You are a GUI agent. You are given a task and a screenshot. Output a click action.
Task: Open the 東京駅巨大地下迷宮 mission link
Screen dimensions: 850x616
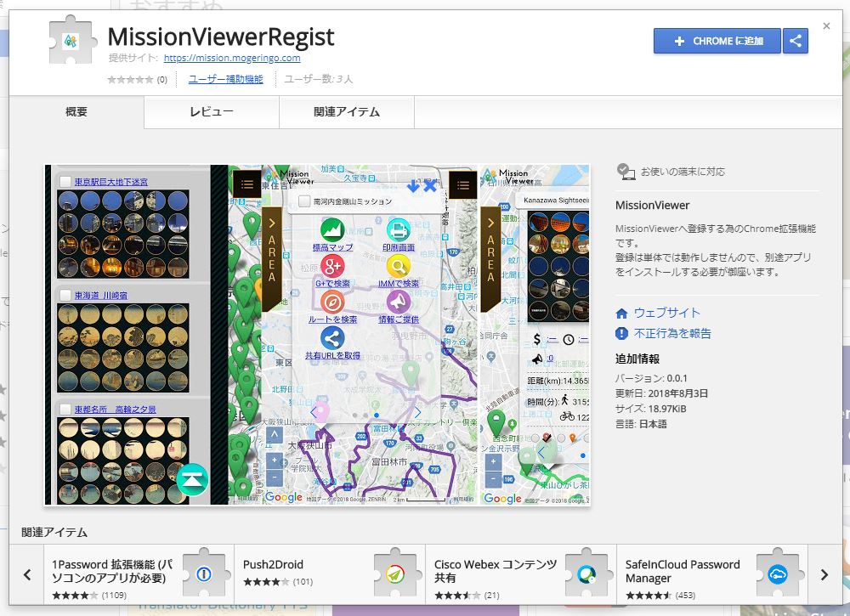pyautogui.click(x=111, y=182)
